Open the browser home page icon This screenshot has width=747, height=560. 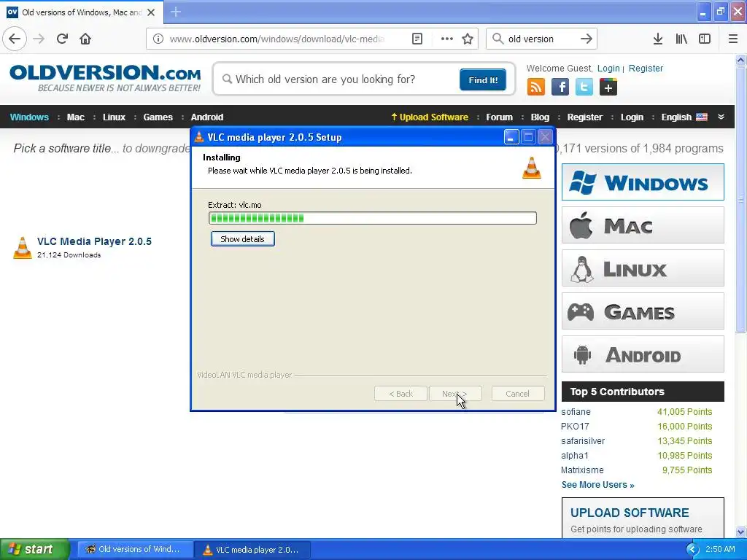click(x=85, y=39)
